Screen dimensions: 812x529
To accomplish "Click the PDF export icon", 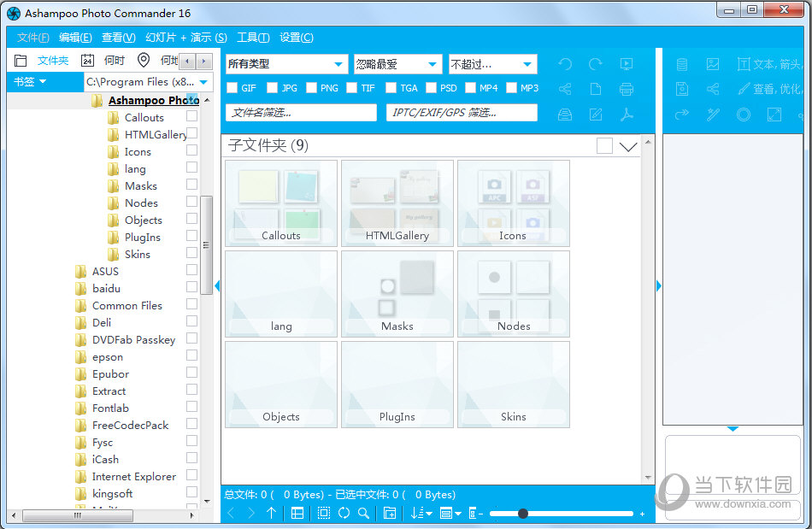I will coord(627,115).
